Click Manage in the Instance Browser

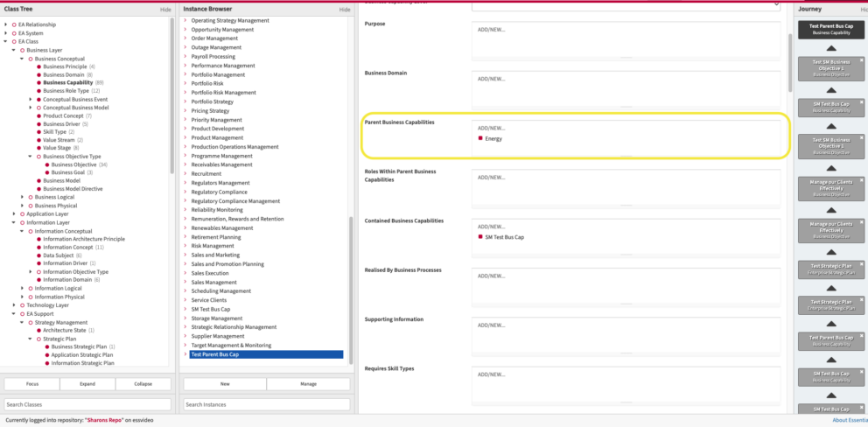[308, 384]
